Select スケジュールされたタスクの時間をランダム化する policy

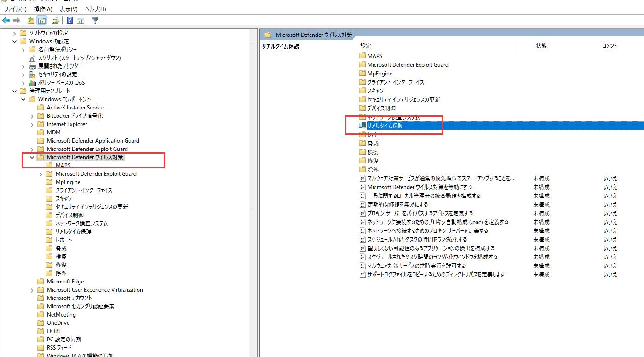[417, 240]
